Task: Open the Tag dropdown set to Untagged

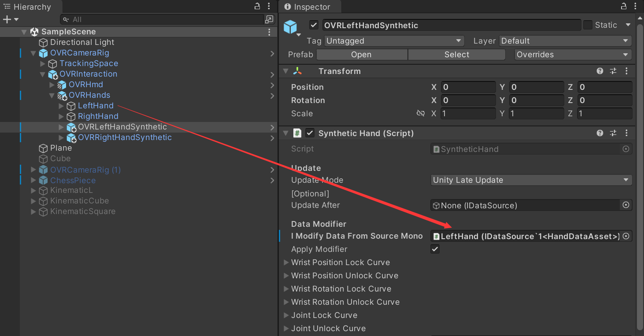Action: (394, 41)
